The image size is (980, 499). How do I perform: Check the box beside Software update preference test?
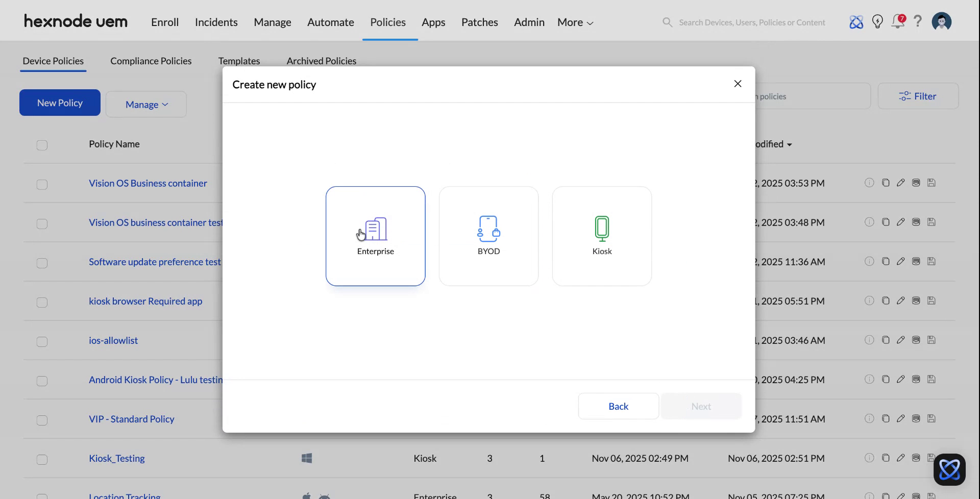tap(42, 263)
